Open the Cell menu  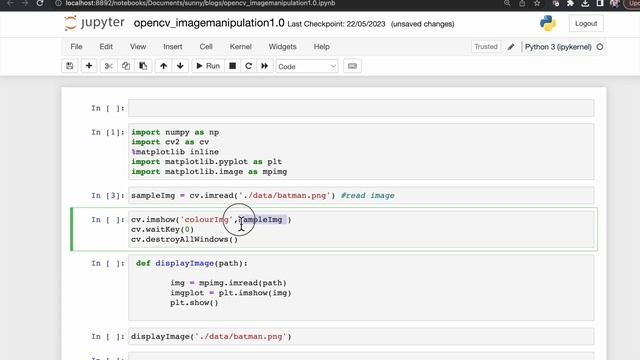pyautogui.click(x=206, y=47)
